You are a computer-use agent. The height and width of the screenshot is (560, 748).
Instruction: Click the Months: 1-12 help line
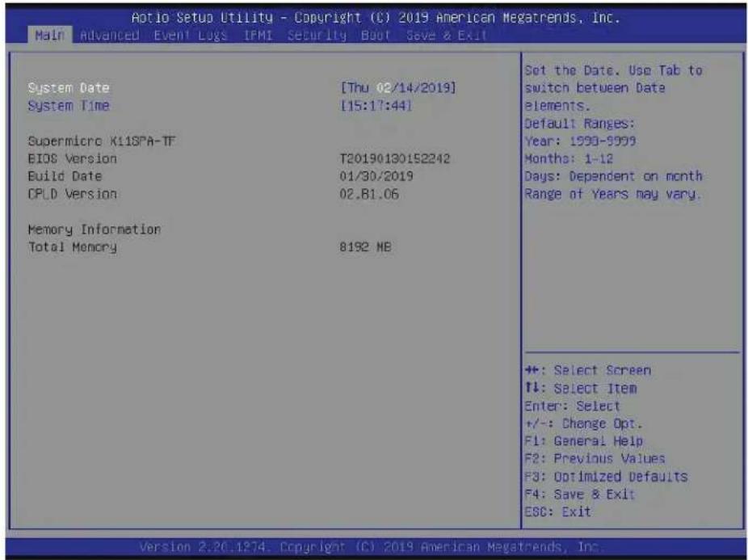tap(569, 158)
